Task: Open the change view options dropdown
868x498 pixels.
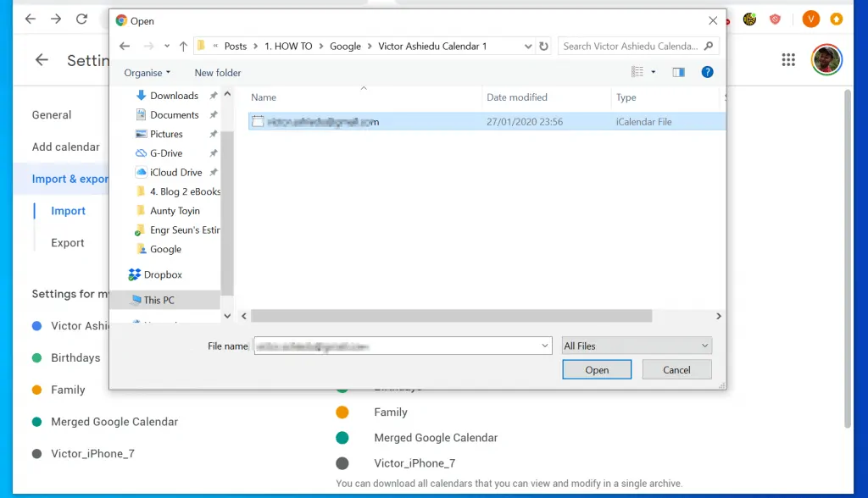Action: 654,73
